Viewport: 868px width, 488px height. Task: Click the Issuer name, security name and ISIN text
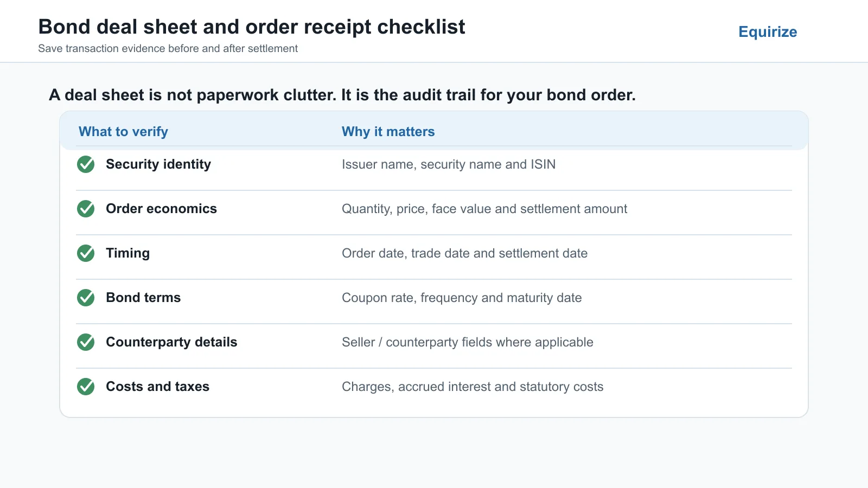tap(449, 164)
